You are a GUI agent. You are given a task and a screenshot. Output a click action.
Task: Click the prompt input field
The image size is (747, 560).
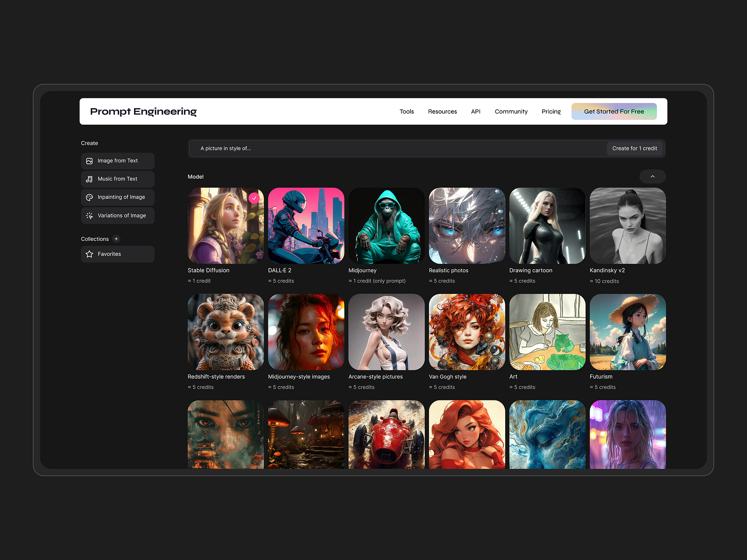[x=373, y=148]
